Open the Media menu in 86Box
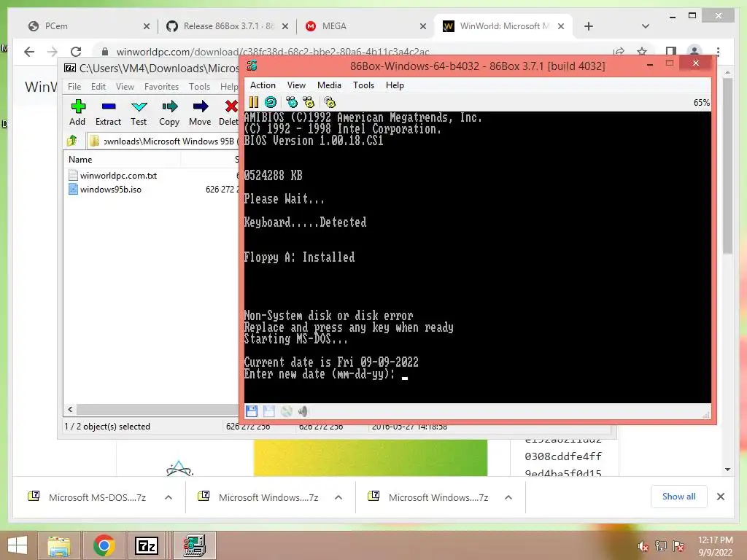Image resolution: width=747 pixels, height=560 pixels. (329, 85)
